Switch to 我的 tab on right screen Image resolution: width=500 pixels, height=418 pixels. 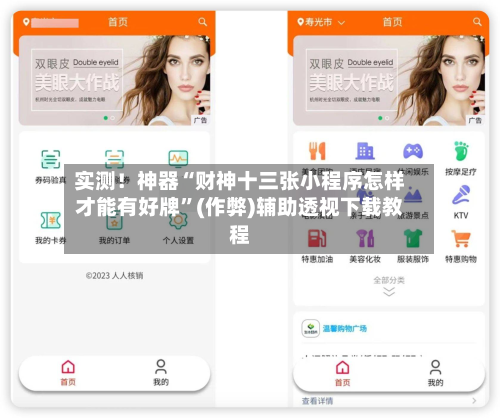point(435,373)
